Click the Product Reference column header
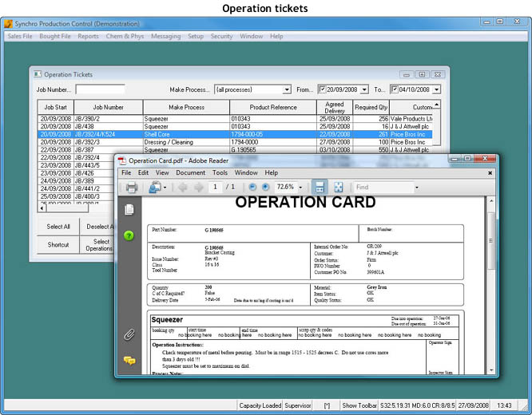The width and height of the screenshot is (532, 415). tap(273, 107)
